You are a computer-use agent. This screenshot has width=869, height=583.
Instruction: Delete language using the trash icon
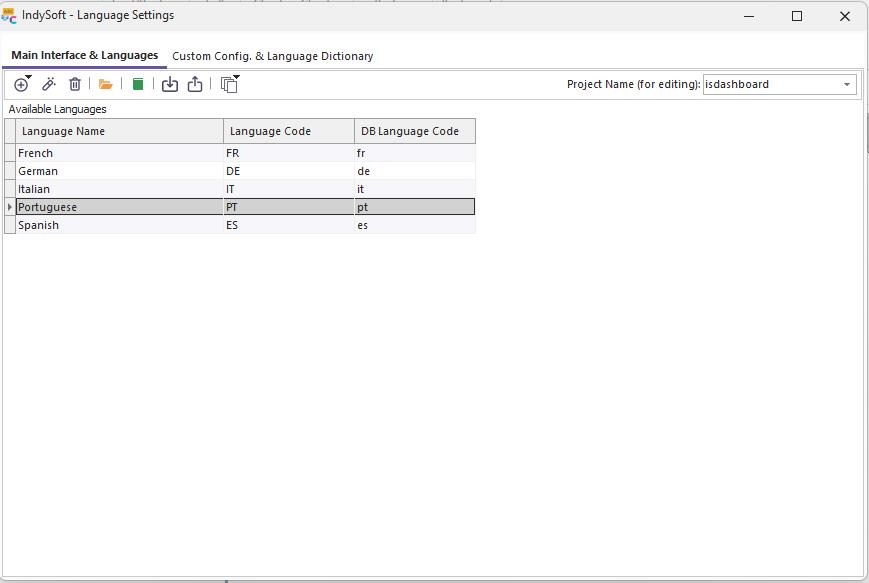pyautogui.click(x=74, y=85)
